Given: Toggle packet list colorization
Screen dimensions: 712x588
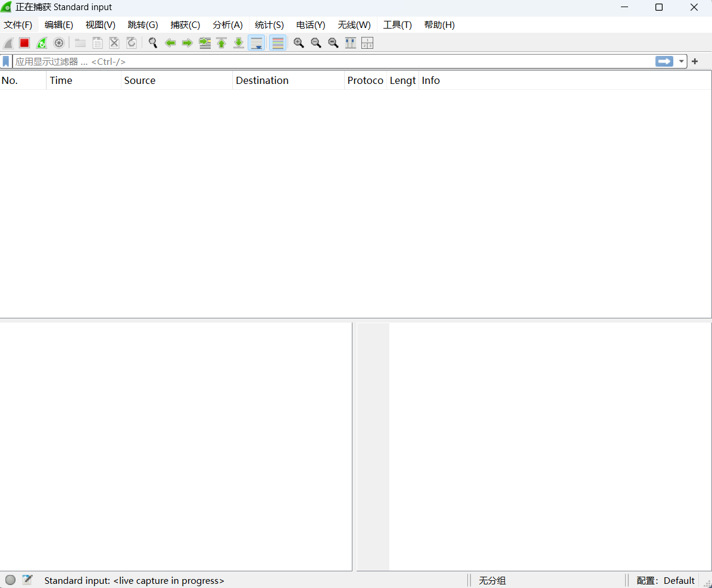Looking at the screenshot, I should 277,43.
